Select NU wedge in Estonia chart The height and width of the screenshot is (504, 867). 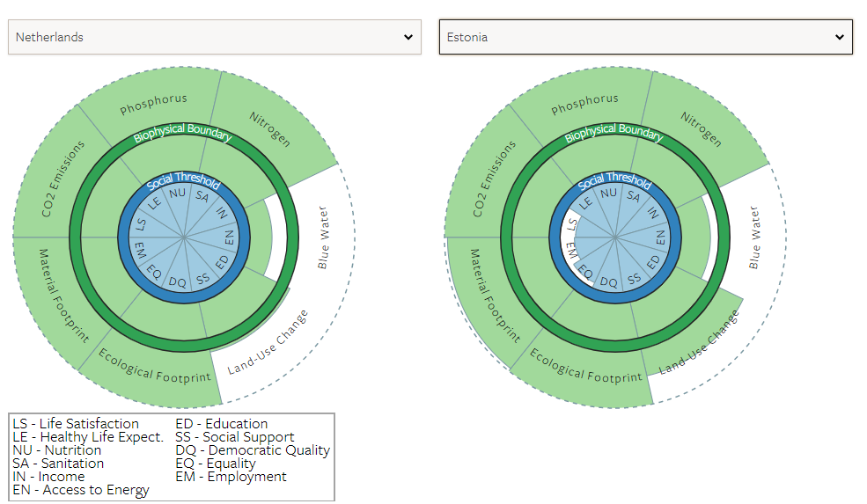(x=608, y=193)
